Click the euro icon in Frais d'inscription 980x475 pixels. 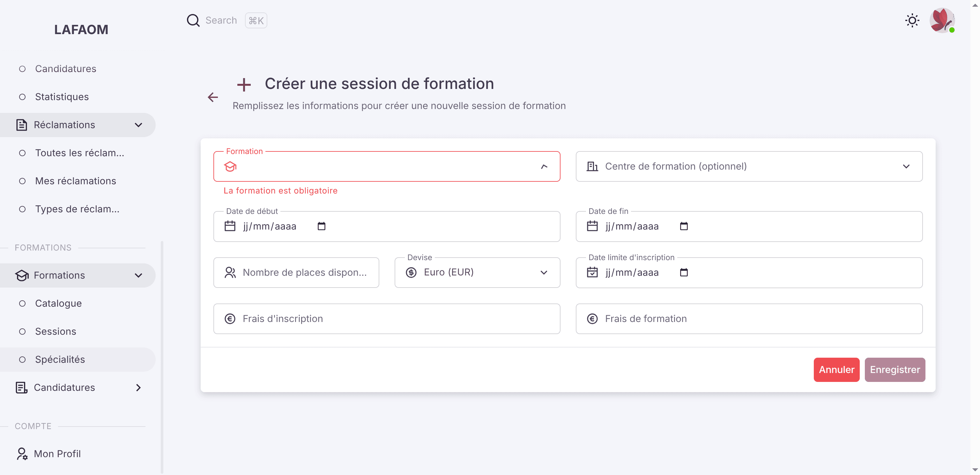point(230,319)
